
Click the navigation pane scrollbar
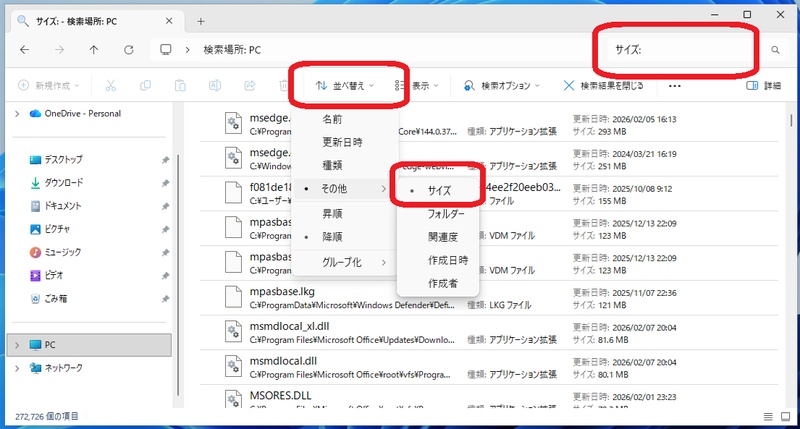point(178,275)
